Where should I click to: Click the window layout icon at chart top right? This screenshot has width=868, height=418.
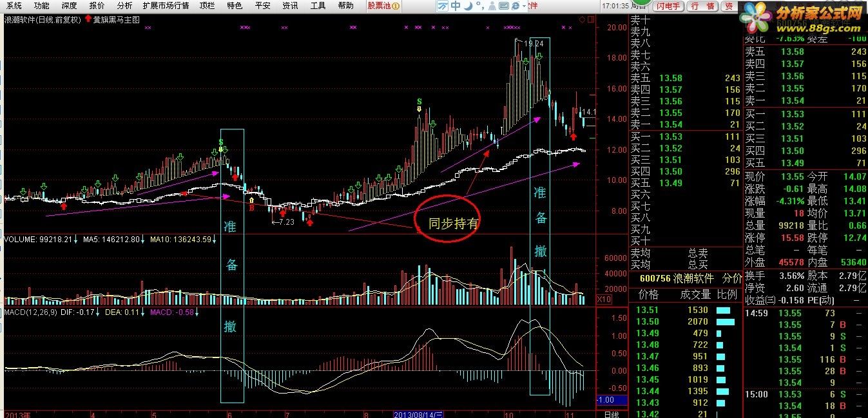coord(590,19)
